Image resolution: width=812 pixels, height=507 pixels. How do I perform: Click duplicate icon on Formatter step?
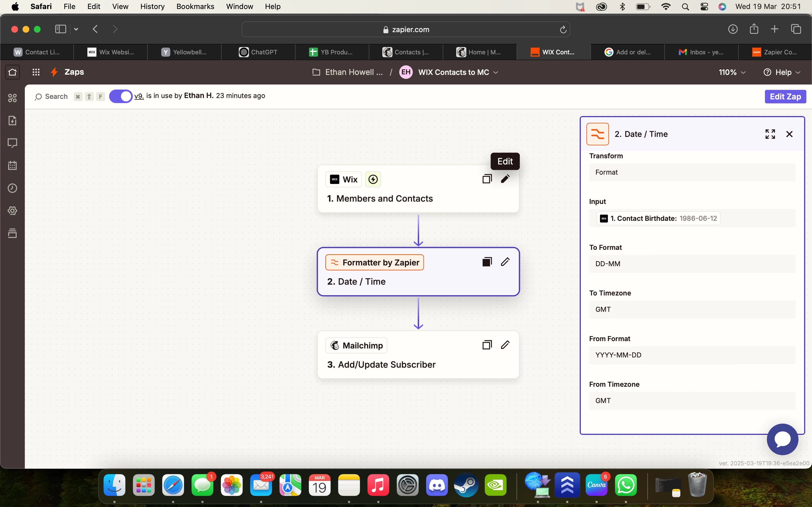487,262
